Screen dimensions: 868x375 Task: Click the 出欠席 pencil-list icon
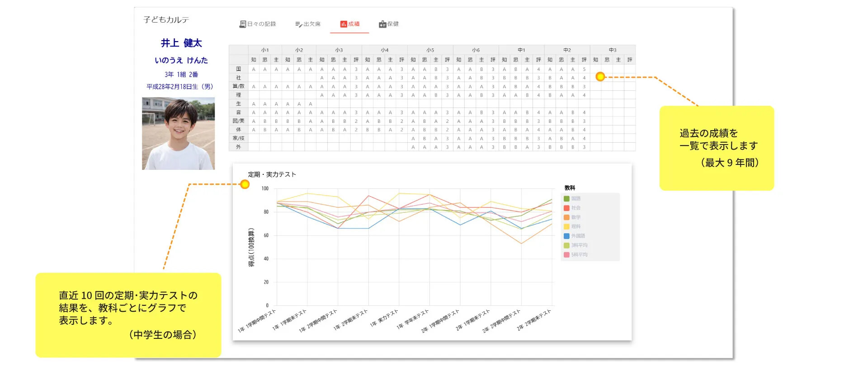tap(298, 24)
